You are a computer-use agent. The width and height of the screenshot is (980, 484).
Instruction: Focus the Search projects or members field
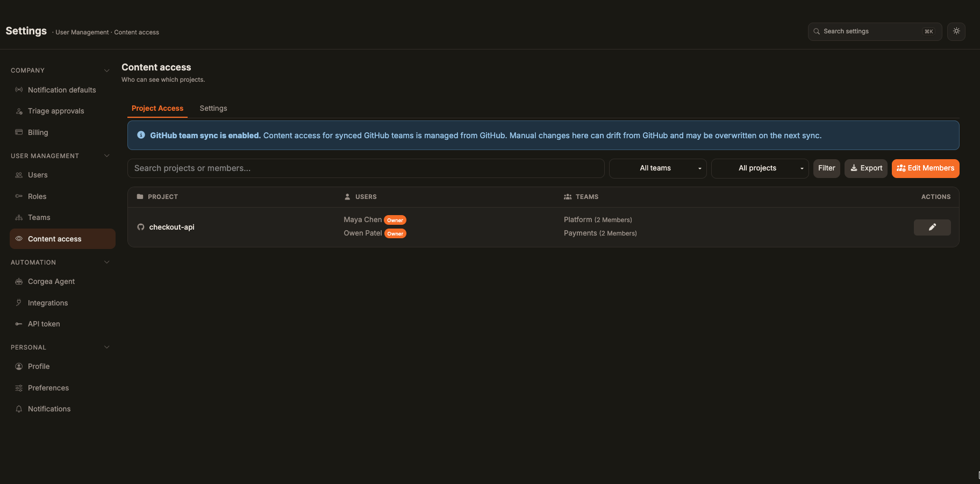(x=366, y=168)
